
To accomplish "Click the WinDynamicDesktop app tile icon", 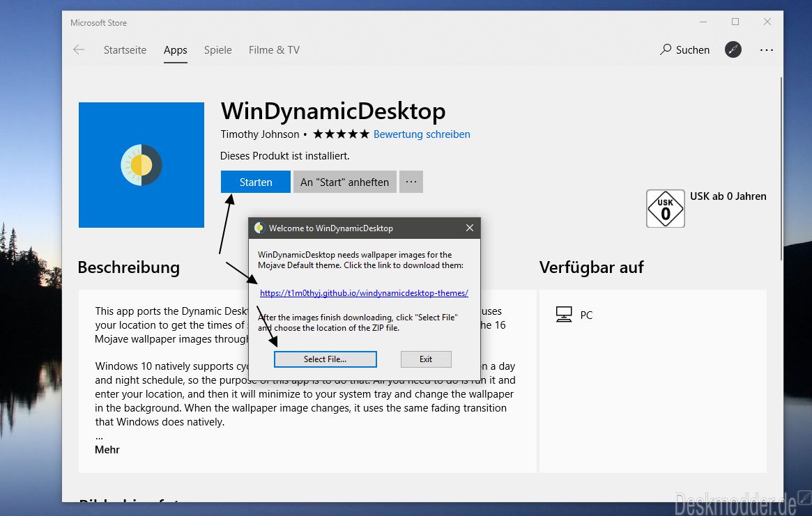I will click(141, 165).
